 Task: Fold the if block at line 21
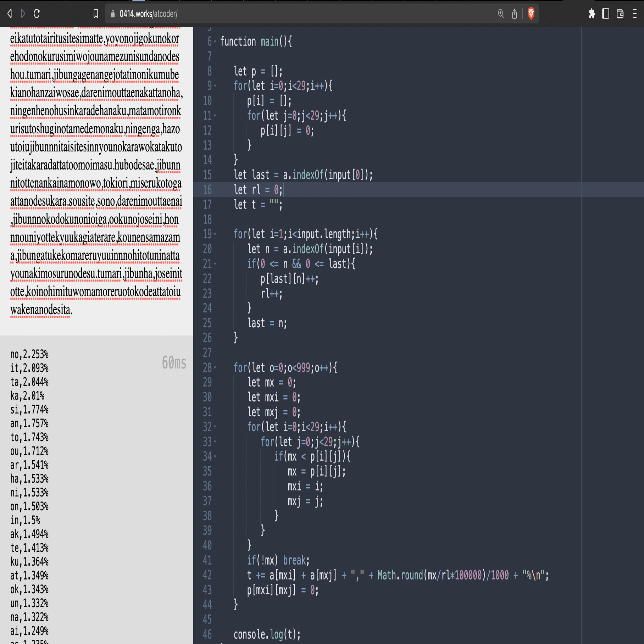[x=215, y=264]
